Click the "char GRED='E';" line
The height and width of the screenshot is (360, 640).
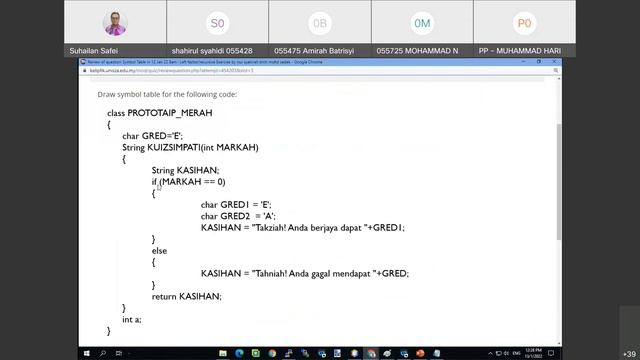153,136
